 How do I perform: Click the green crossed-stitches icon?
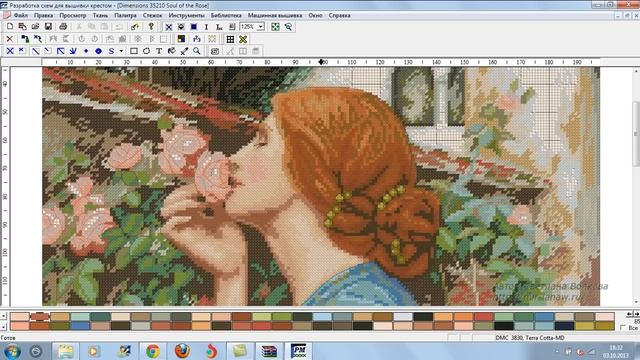[x=243, y=39]
